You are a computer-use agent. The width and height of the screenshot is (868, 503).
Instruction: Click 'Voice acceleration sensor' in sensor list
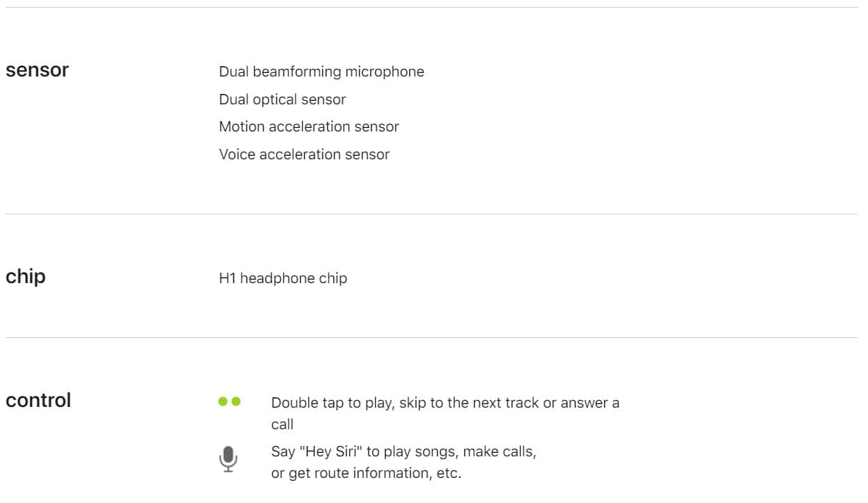click(304, 154)
